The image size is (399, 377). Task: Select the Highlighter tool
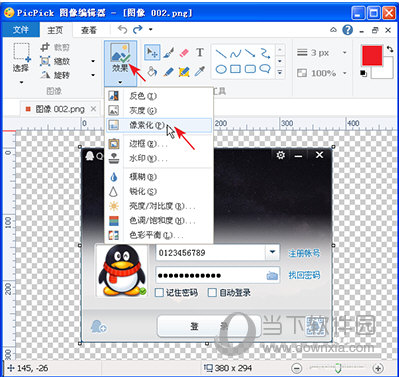coord(184,71)
